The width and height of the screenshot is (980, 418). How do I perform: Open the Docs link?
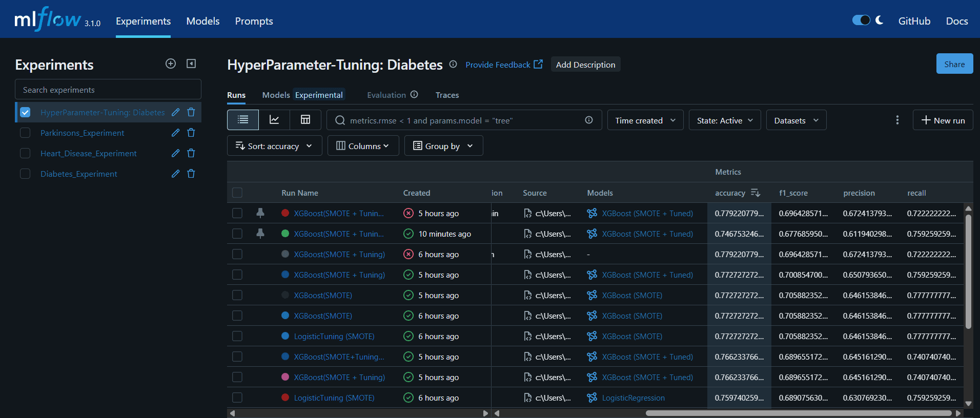(956, 21)
